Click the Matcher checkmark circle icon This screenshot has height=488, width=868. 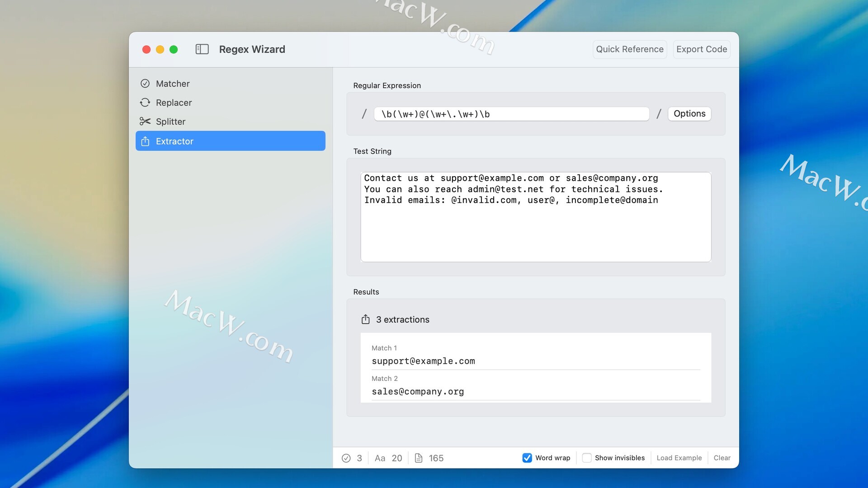pyautogui.click(x=145, y=84)
